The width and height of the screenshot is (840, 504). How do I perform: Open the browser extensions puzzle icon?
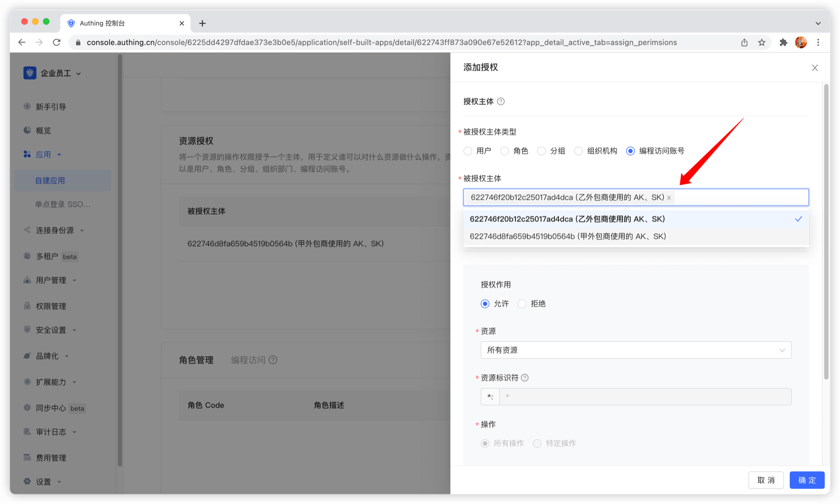[783, 42]
